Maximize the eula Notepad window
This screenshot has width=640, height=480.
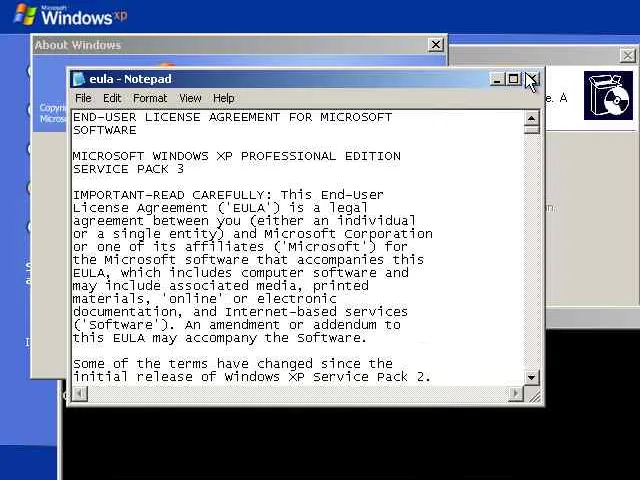click(x=513, y=79)
